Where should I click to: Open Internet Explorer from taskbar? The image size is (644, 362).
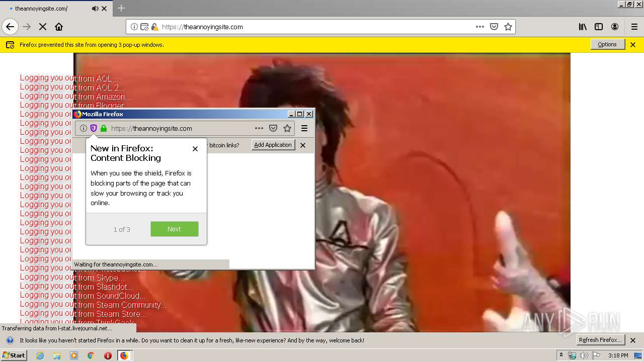[x=40, y=355]
